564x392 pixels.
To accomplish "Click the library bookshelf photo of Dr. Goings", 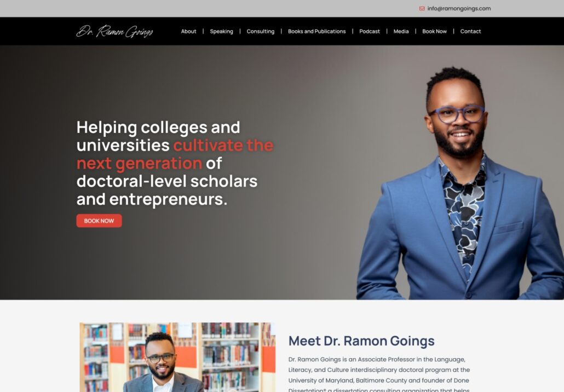I will pos(177,357).
